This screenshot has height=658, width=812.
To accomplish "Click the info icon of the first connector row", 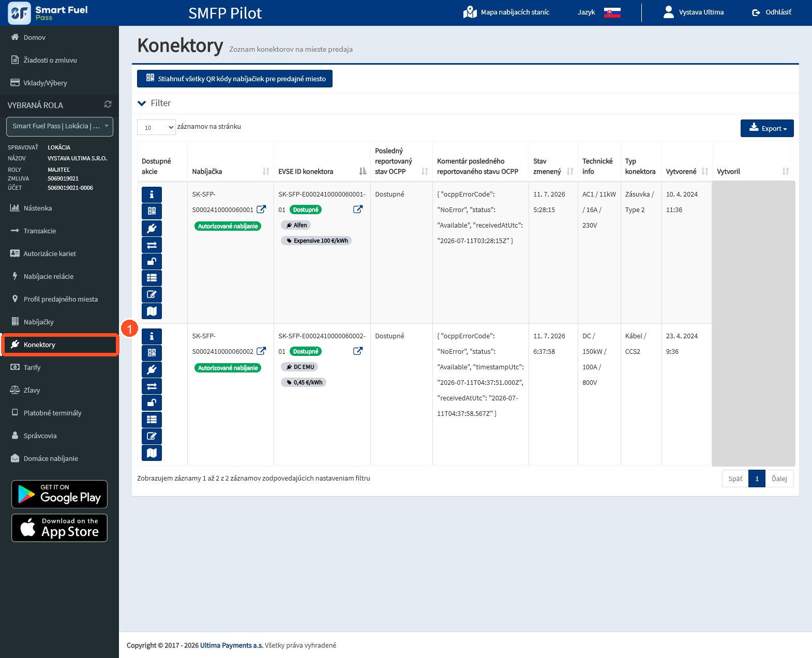I will [x=152, y=195].
